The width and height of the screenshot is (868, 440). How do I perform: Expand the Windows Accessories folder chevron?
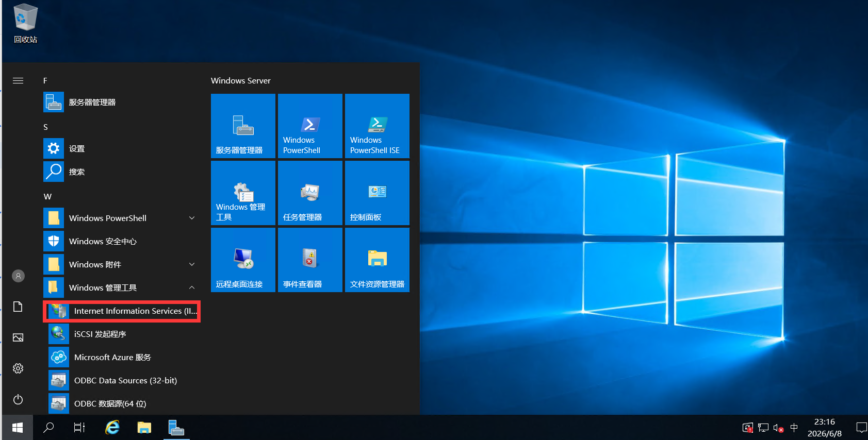click(x=192, y=264)
